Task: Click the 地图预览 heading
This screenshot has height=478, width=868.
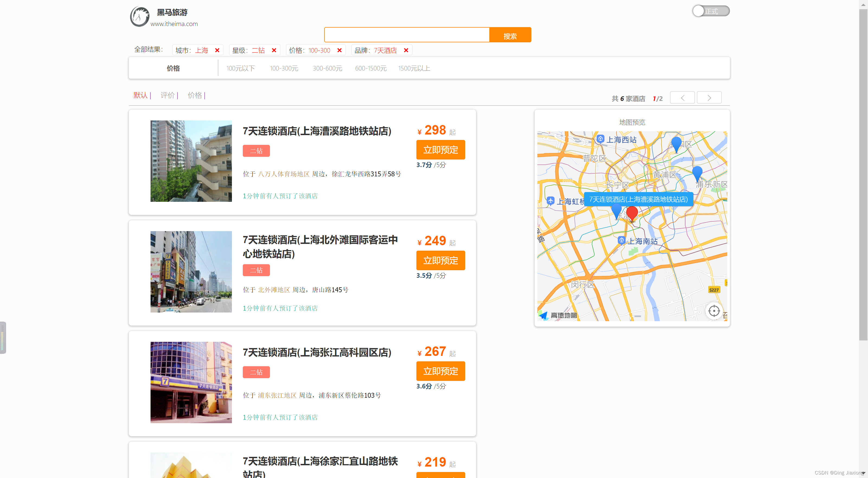Action: pos(632,122)
